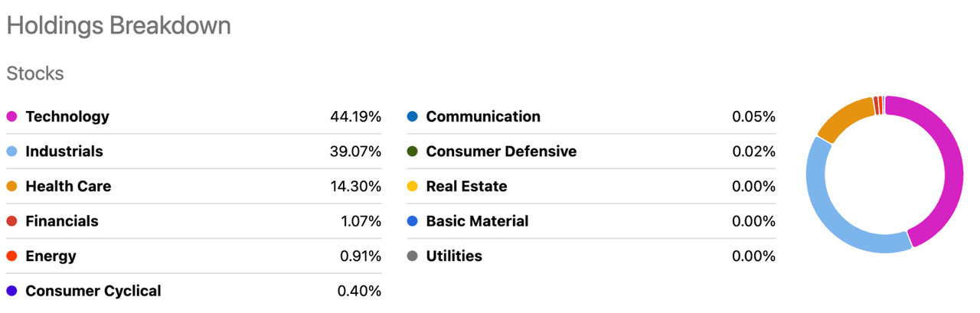
Task: Click the Holdings Breakdown heading
Action: coord(119,25)
